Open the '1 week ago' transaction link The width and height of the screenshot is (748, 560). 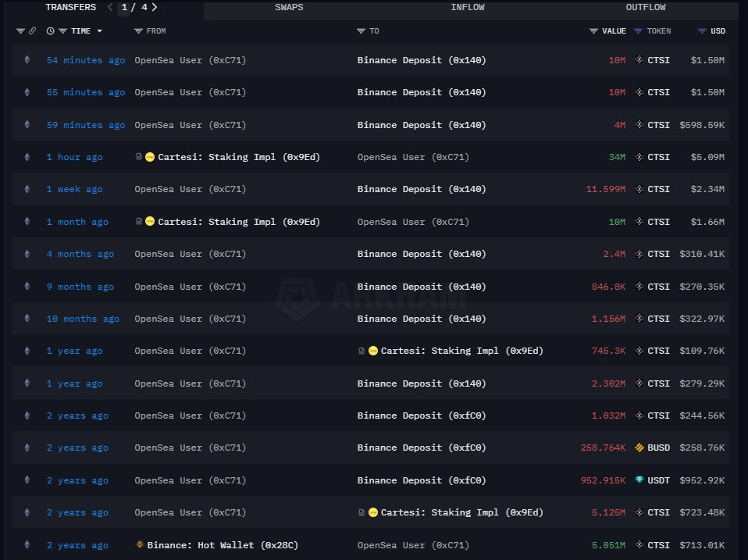pos(74,190)
